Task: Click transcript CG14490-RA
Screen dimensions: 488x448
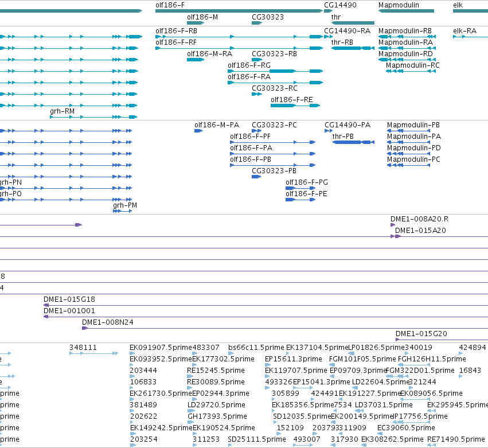Action: (329, 37)
